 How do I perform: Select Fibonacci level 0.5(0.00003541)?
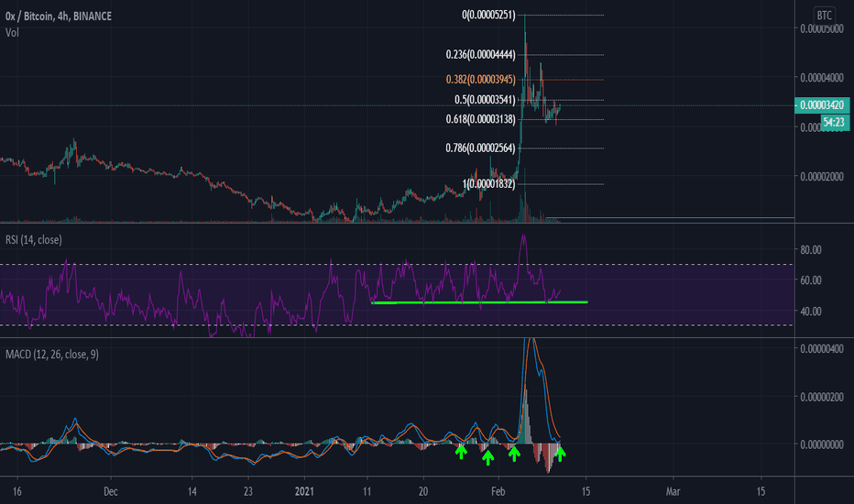pyautogui.click(x=485, y=100)
